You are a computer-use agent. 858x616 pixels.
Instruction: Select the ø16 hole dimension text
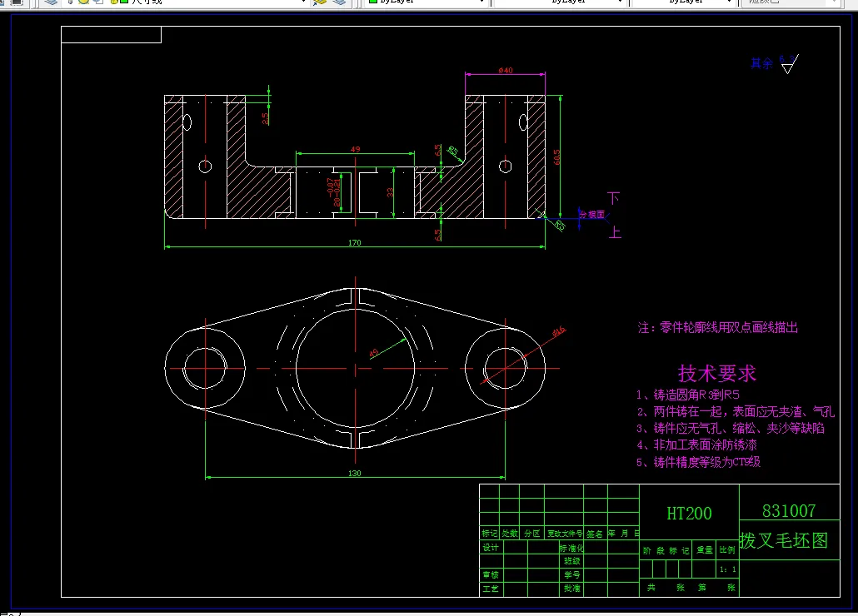click(x=559, y=331)
